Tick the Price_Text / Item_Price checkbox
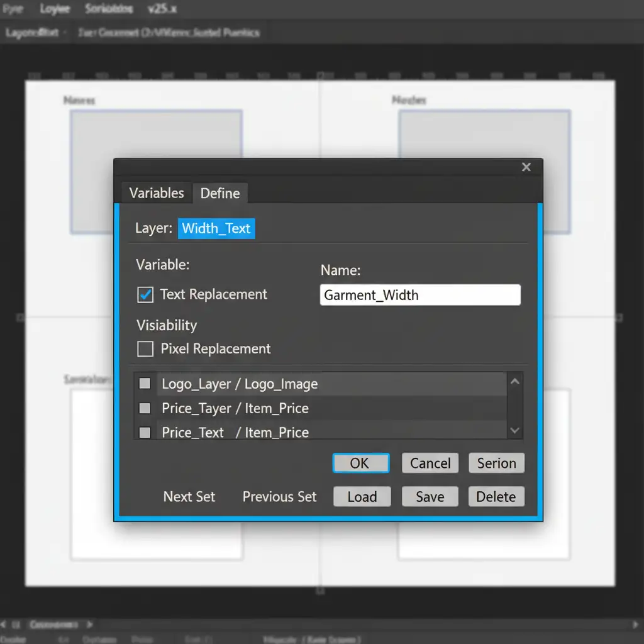Screen dimensions: 644x644 tap(145, 433)
